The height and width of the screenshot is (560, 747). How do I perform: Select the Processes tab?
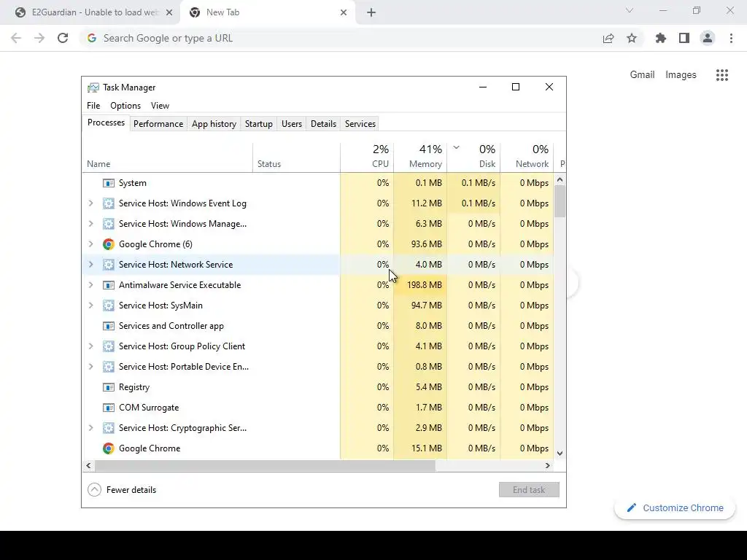(x=106, y=122)
